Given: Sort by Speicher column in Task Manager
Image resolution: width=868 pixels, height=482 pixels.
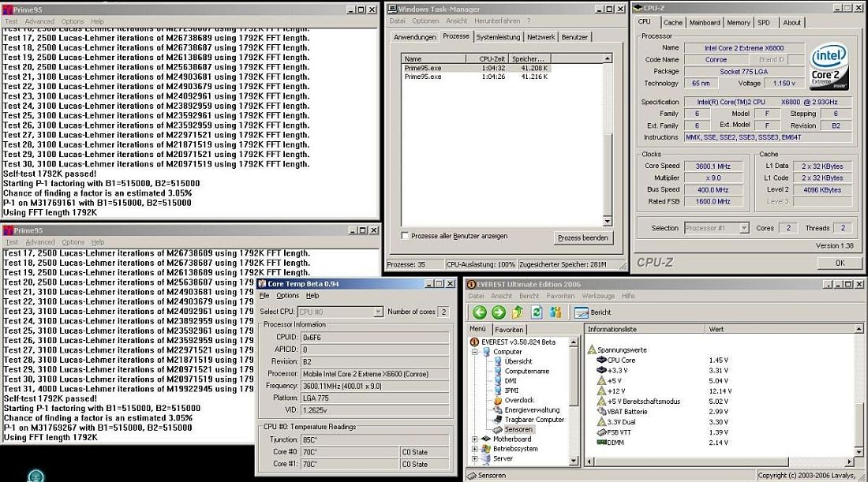Looking at the screenshot, I should tap(528, 58).
